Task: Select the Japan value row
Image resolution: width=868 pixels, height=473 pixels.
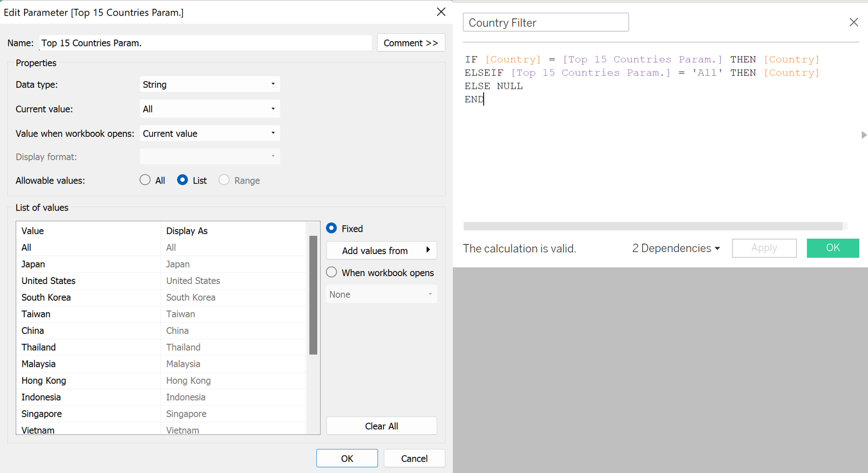Action: click(x=161, y=264)
